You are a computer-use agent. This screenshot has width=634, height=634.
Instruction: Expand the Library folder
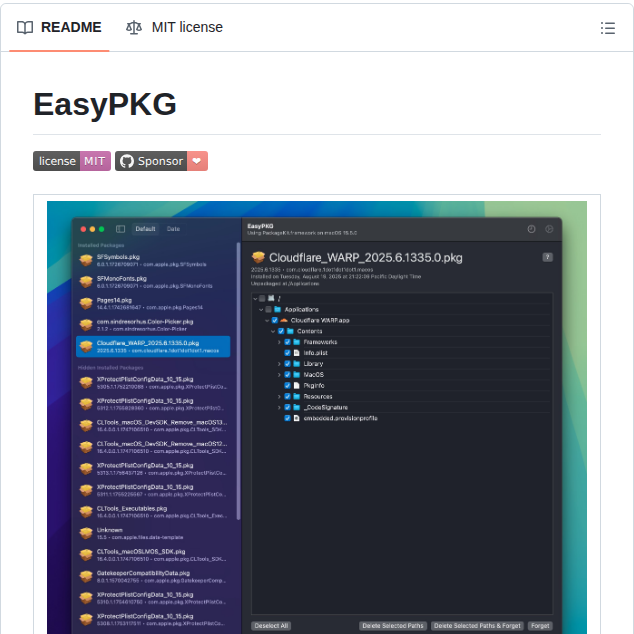click(279, 364)
